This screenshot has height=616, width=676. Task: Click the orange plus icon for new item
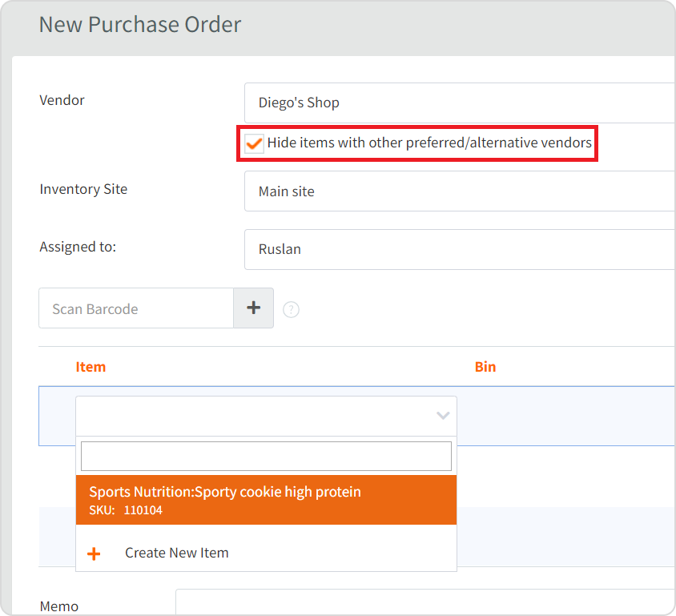point(94,553)
